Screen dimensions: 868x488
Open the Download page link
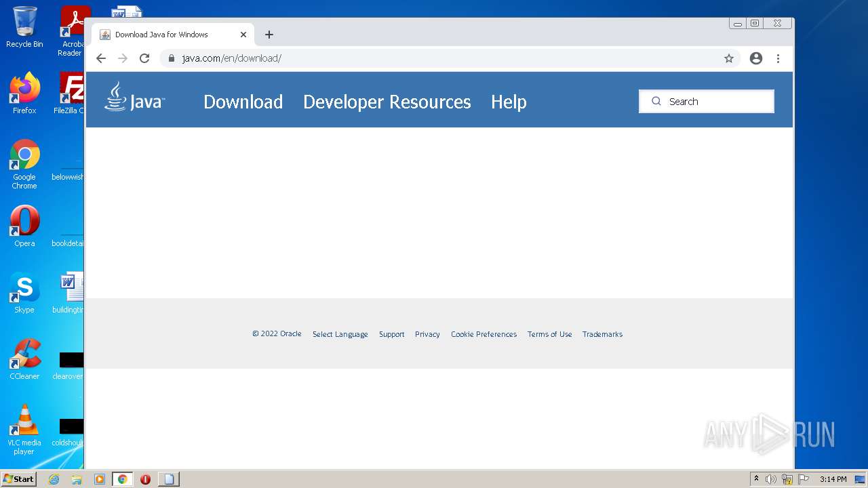243,102
